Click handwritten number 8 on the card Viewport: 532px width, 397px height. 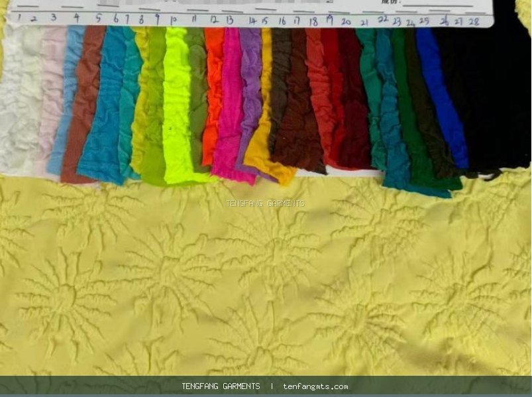141,20
